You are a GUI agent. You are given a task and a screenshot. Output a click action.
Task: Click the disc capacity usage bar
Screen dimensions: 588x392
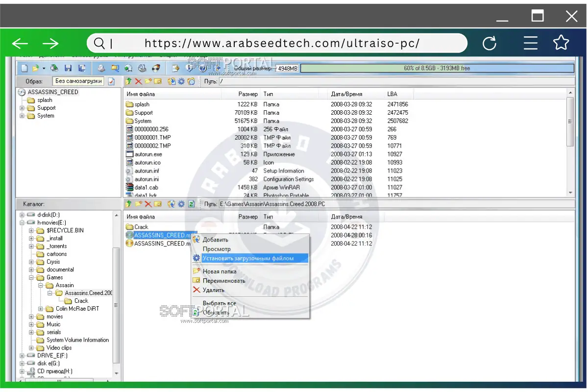pyautogui.click(x=436, y=68)
